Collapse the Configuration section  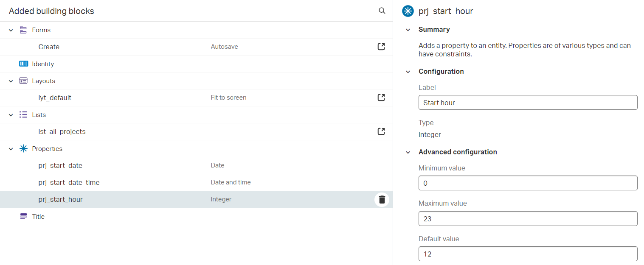tap(408, 72)
